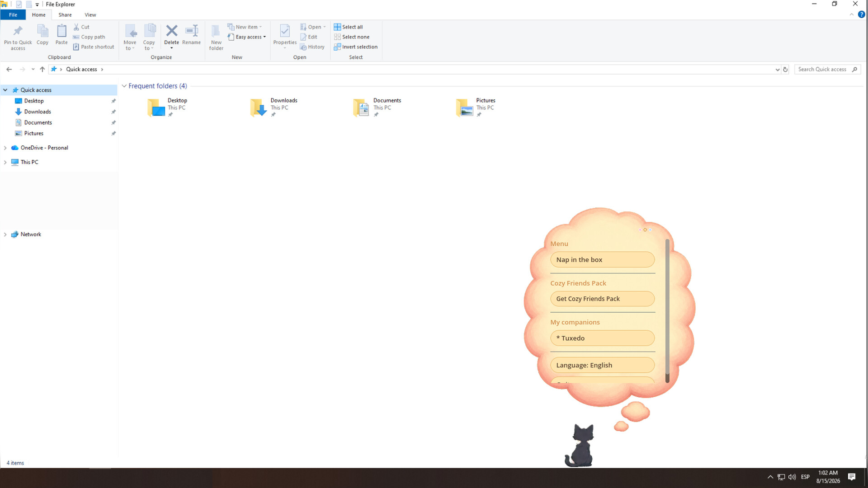
Task: Click the cat menu scrollbar
Action: [667, 311]
